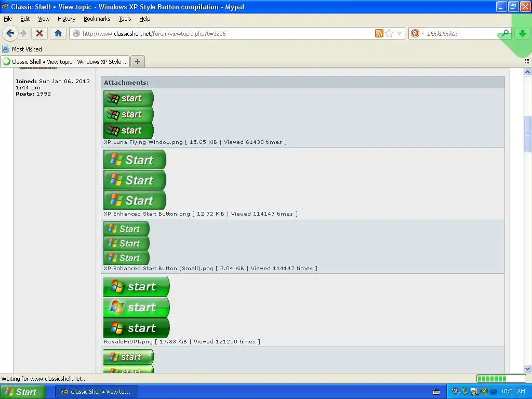Open a new tab with plus button

pyautogui.click(x=138, y=61)
